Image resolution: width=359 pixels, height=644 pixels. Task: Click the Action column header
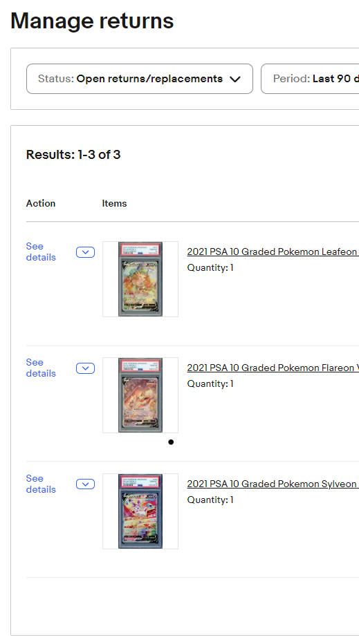pos(41,203)
